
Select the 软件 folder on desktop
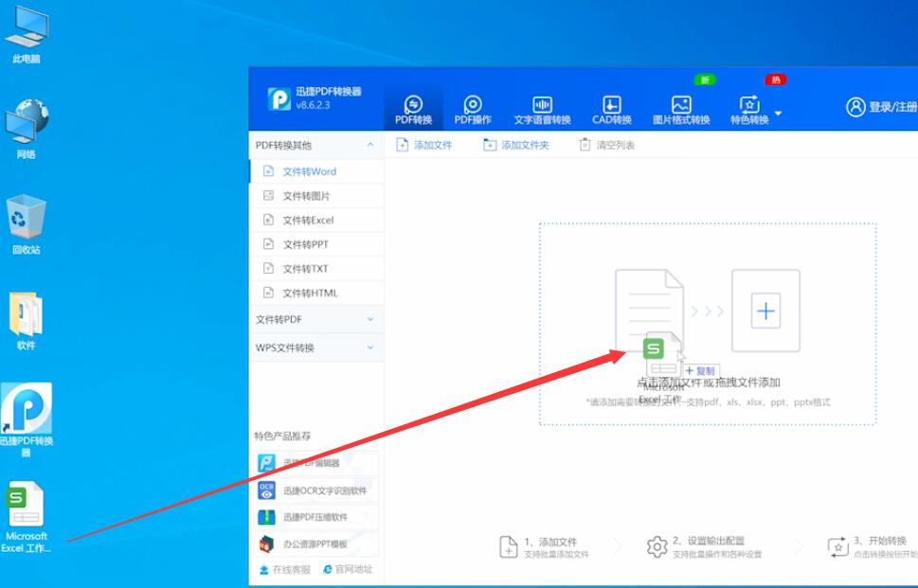(27, 321)
